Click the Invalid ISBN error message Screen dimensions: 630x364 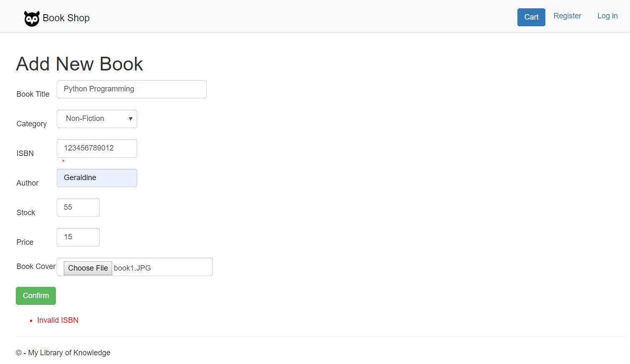58,320
